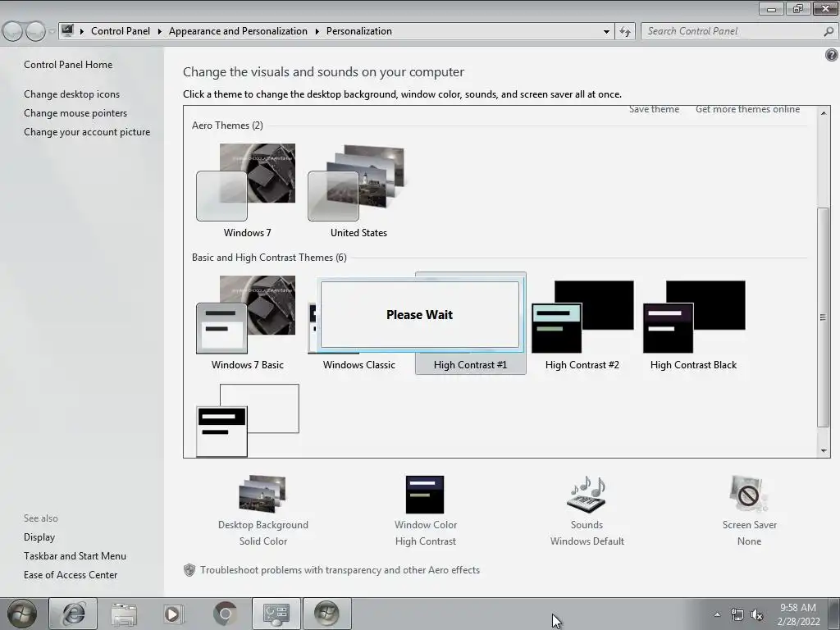
Task: Click the muted volume tray icon
Action: pos(757,614)
